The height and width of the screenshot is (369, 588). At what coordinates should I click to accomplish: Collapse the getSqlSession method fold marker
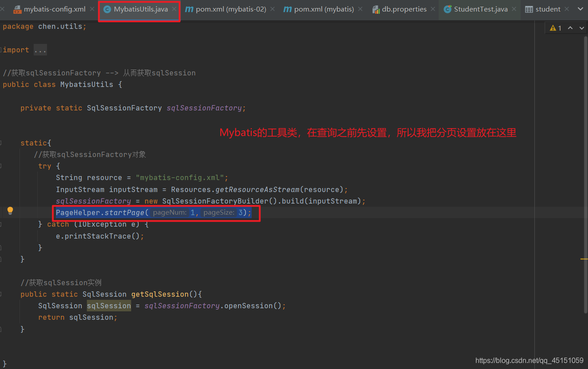coord(1,294)
